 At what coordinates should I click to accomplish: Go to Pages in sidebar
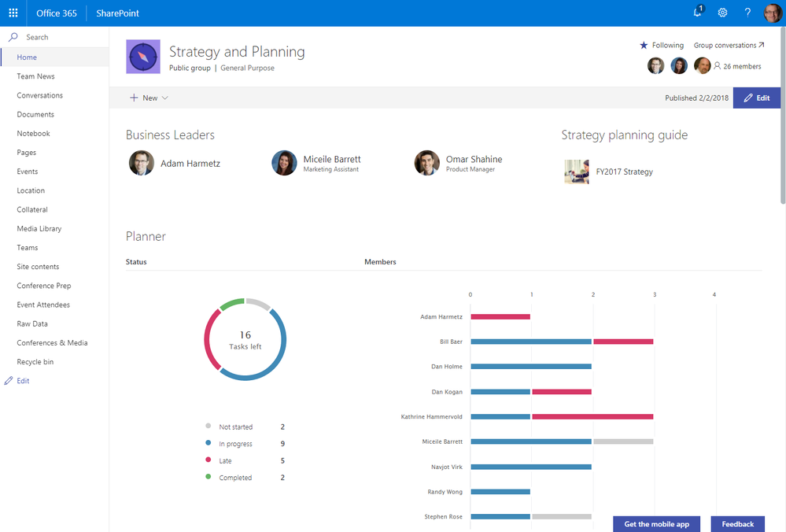(x=26, y=153)
